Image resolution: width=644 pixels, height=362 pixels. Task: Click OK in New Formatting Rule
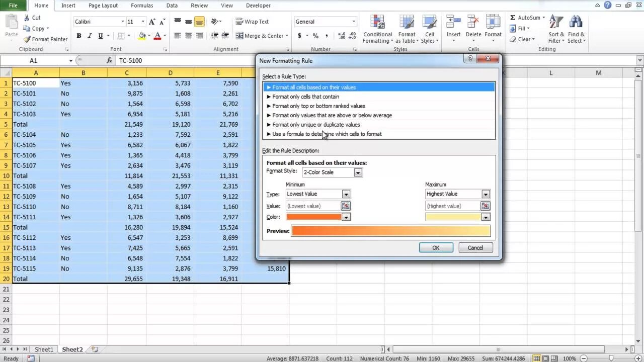click(436, 247)
